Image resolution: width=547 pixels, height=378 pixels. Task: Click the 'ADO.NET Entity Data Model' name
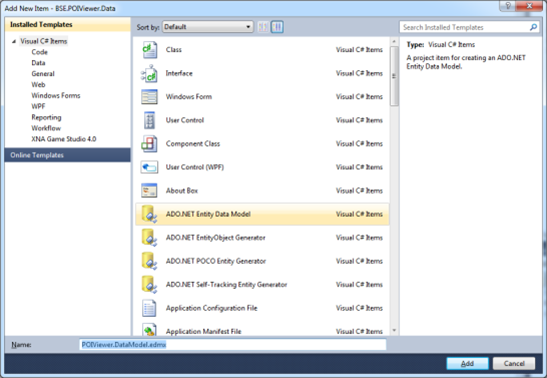point(208,214)
